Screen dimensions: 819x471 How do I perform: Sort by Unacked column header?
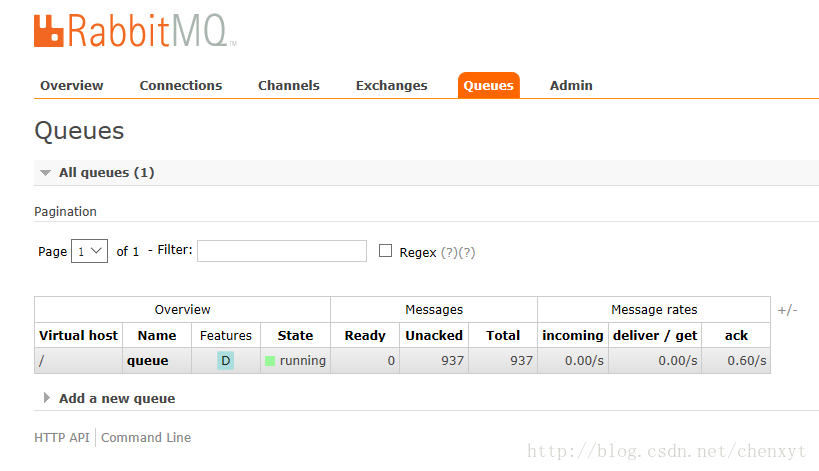[434, 336]
